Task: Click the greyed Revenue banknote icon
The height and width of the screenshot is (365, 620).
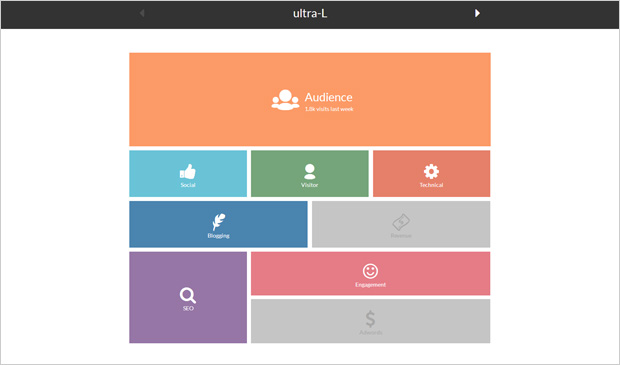Action: (401, 222)
